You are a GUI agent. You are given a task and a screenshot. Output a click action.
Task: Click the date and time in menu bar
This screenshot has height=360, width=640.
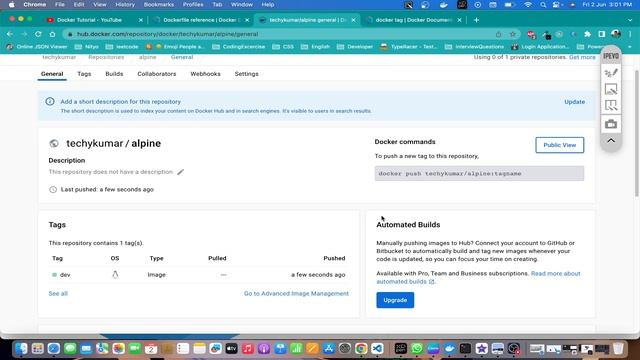607,5
